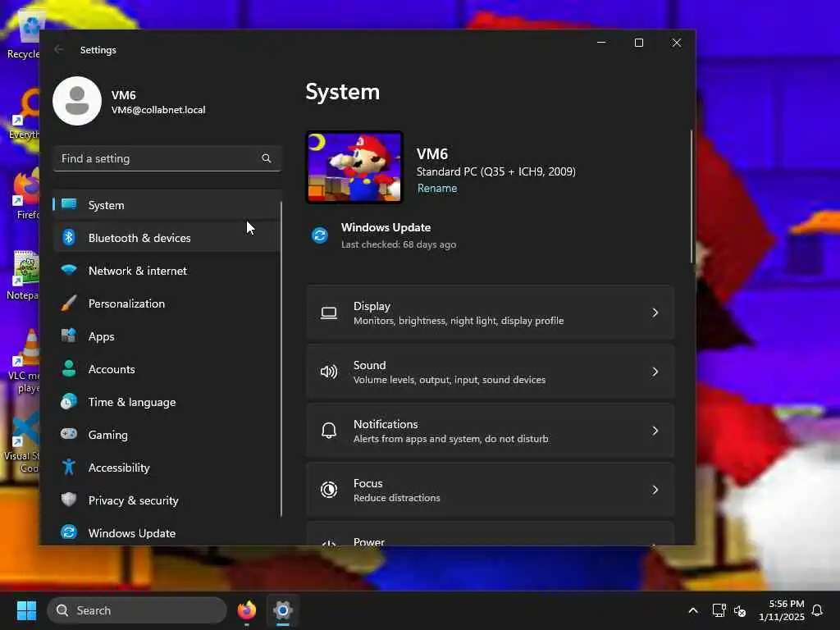Screen dimensions: 840x630
Task: Click the search magnifier in Find a setting
Action: [267, 158]
